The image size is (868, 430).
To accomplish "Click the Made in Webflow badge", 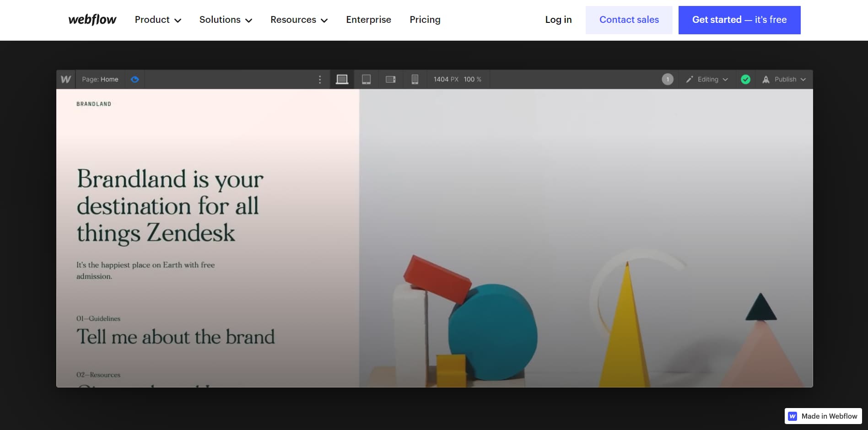I will pyautogui.click(x=823, y=416).
